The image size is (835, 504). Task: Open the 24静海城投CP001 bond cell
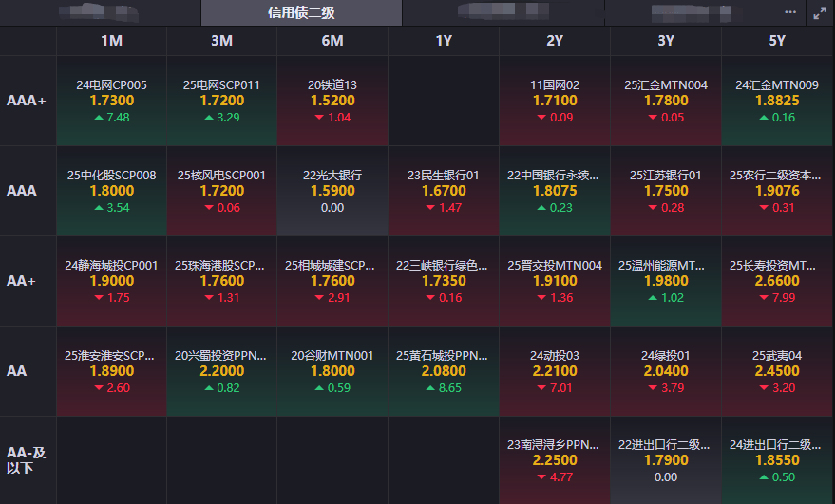coord(112,281)
